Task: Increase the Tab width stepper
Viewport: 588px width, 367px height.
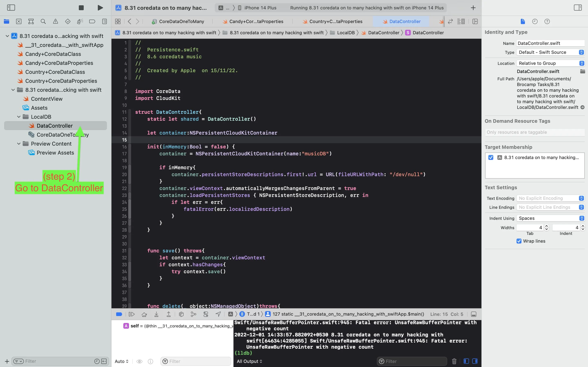Action: click(x=546, y=226)
